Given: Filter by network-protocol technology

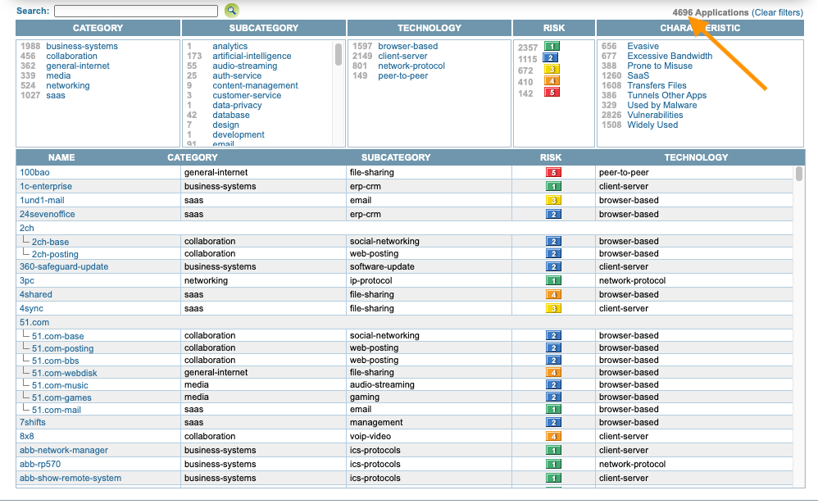Looking at the screenshot, I should tap(411, 66).
